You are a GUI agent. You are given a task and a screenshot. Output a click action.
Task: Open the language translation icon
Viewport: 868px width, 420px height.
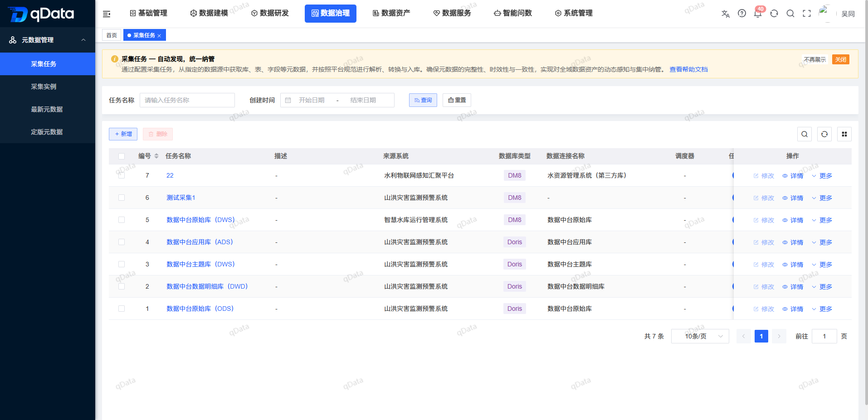726,14
